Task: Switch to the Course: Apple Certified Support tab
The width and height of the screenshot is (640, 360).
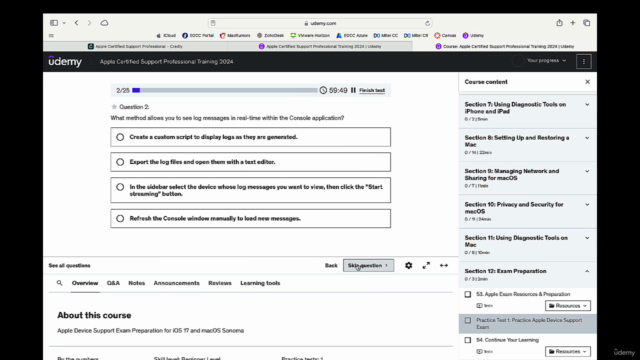Action: (x=504, y=47)
